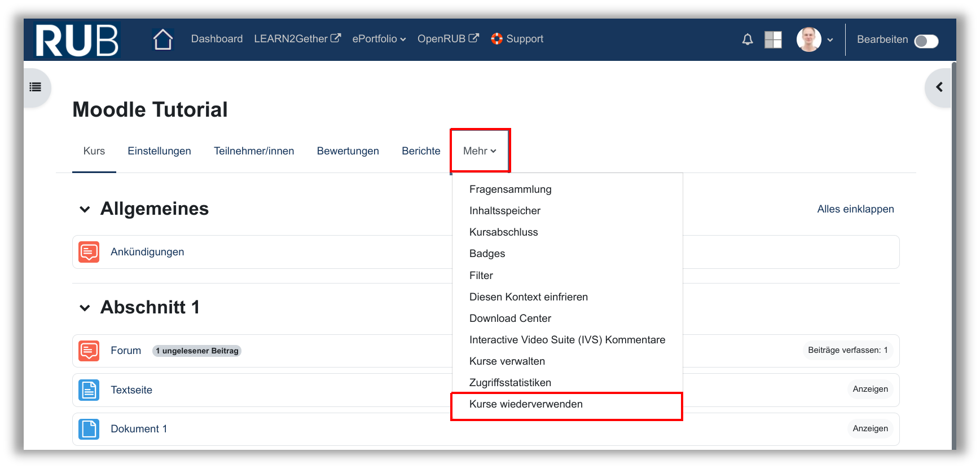Click the Textseite page icon
980x469 pixels.
pos(89,390)
